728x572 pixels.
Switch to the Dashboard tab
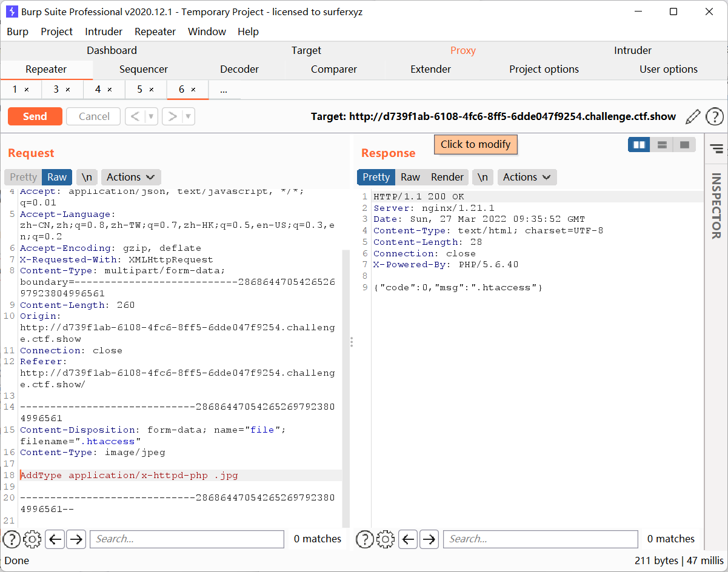click(x=112, y=50)
